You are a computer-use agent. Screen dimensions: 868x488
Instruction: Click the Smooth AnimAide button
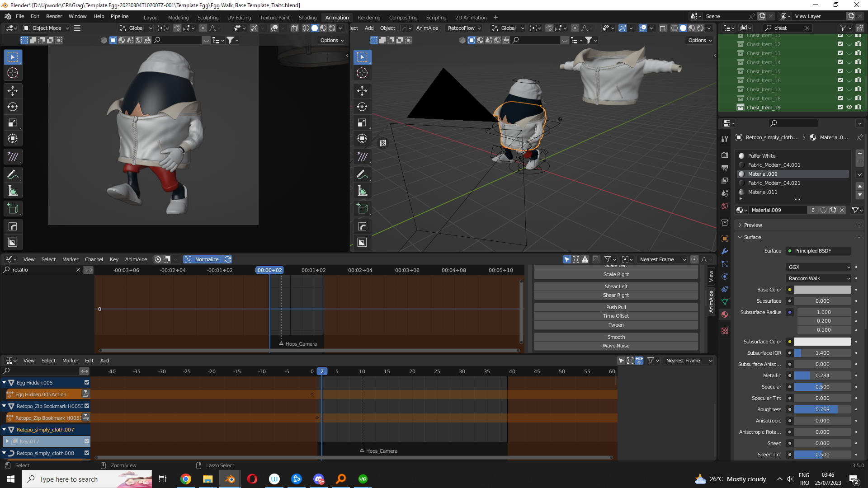tap(616, 337)
